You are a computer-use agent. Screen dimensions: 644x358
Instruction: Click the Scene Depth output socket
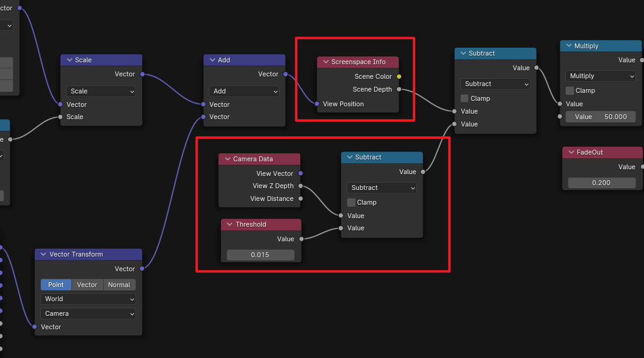[x=399, y=89]
